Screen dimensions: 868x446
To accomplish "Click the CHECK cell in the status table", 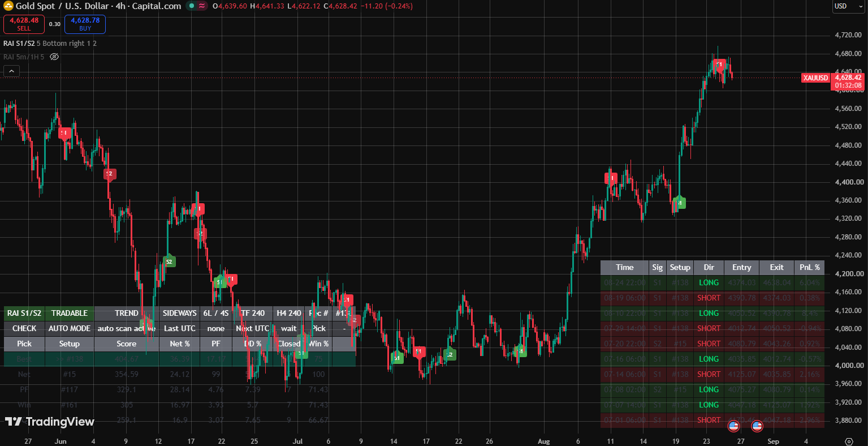I will [24, 328].
